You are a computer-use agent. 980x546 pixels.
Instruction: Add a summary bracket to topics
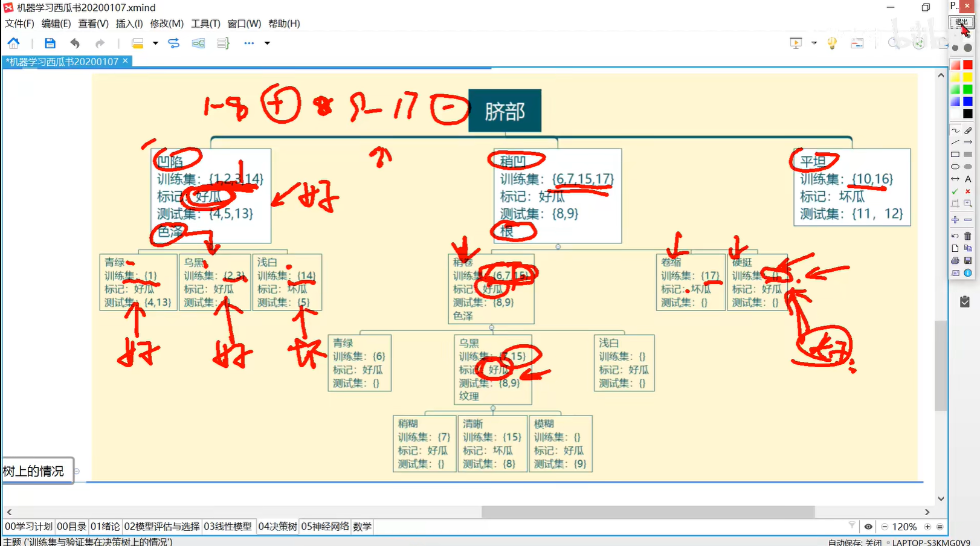[223, 43]
